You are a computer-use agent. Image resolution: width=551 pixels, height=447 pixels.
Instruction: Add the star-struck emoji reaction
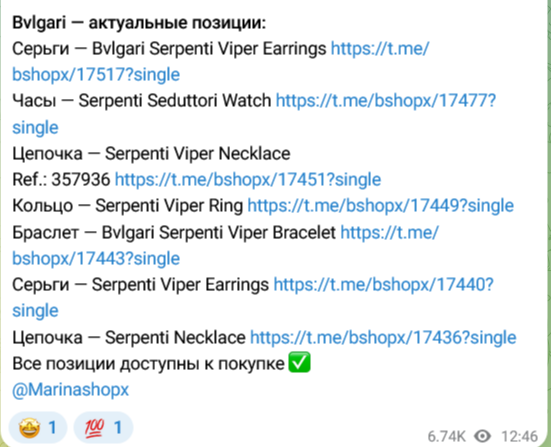point(38,428)
